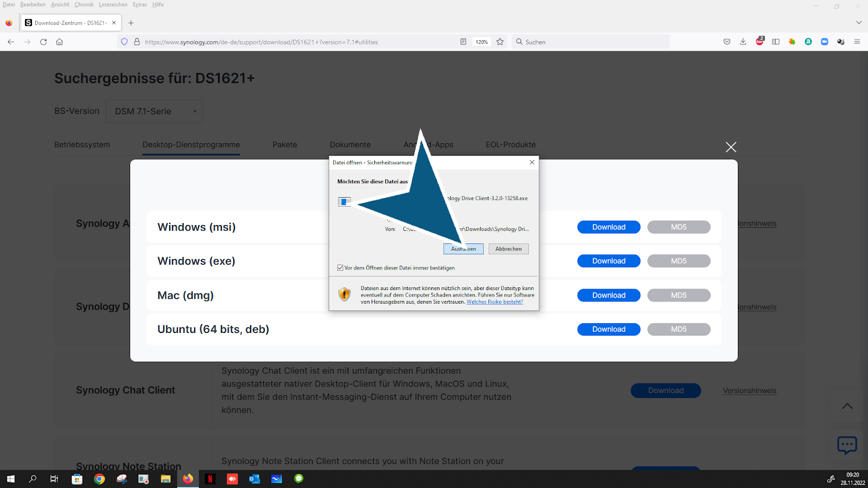
Task: Download the Ubuntu (64 bits, deb) package
Action: (x=609, y=329)
